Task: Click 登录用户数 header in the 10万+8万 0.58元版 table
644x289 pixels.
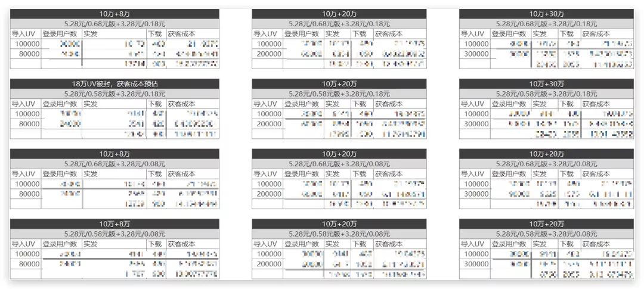Action: pos(60,244)
